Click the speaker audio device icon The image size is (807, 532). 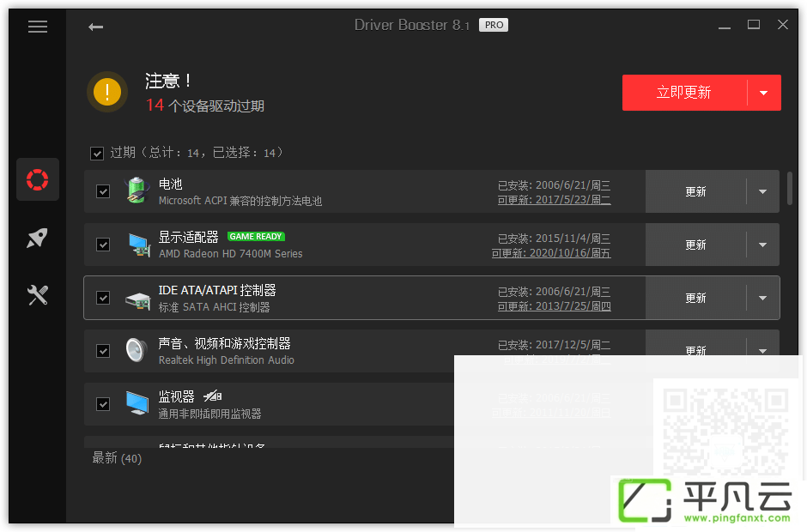[x=137, y=350]
